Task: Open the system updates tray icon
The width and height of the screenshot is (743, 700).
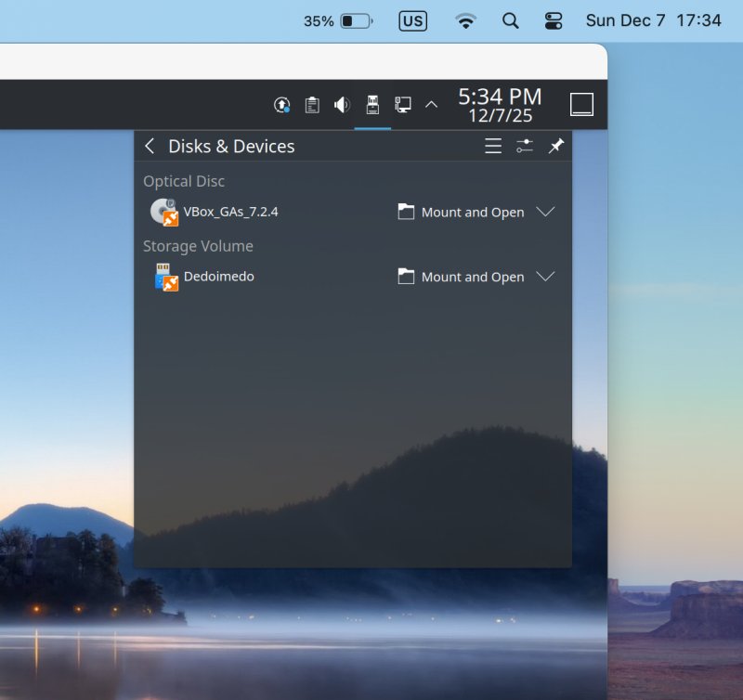Action: coord(282,105)
